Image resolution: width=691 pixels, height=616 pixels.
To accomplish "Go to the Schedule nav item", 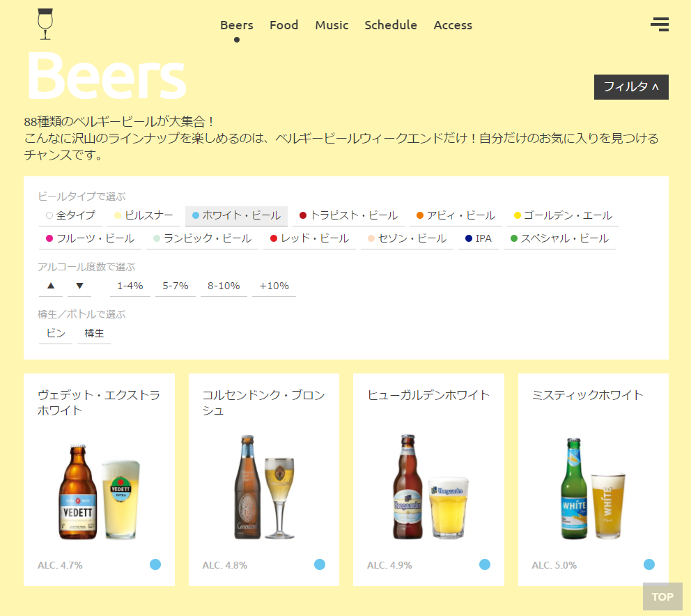I will coord(390,25).
